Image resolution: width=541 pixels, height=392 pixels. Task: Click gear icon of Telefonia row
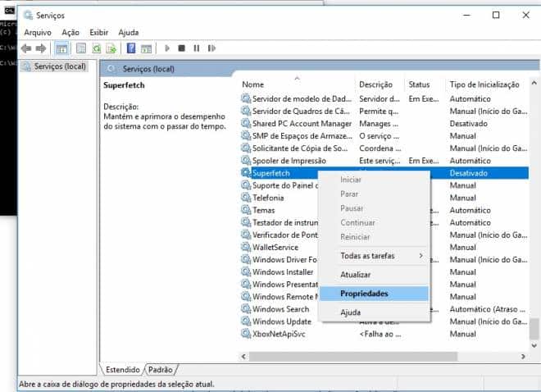click(x=246, y=198)
